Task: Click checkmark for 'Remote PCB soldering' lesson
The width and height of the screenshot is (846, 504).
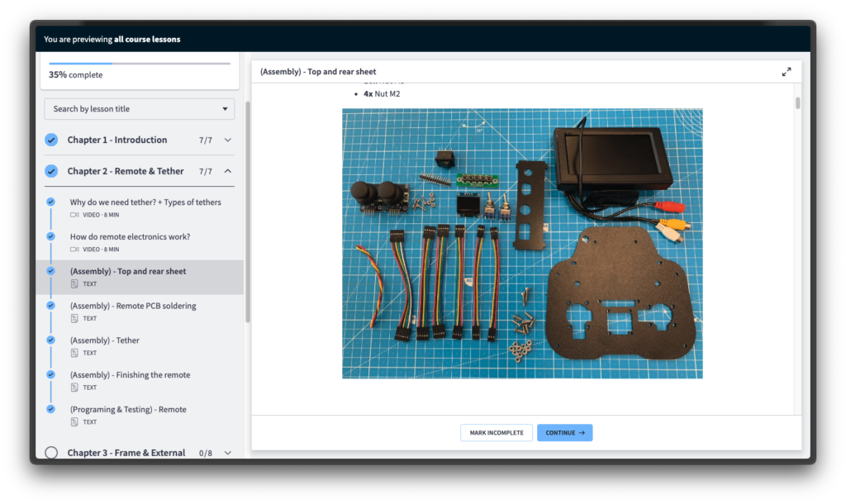Action: 50,306
